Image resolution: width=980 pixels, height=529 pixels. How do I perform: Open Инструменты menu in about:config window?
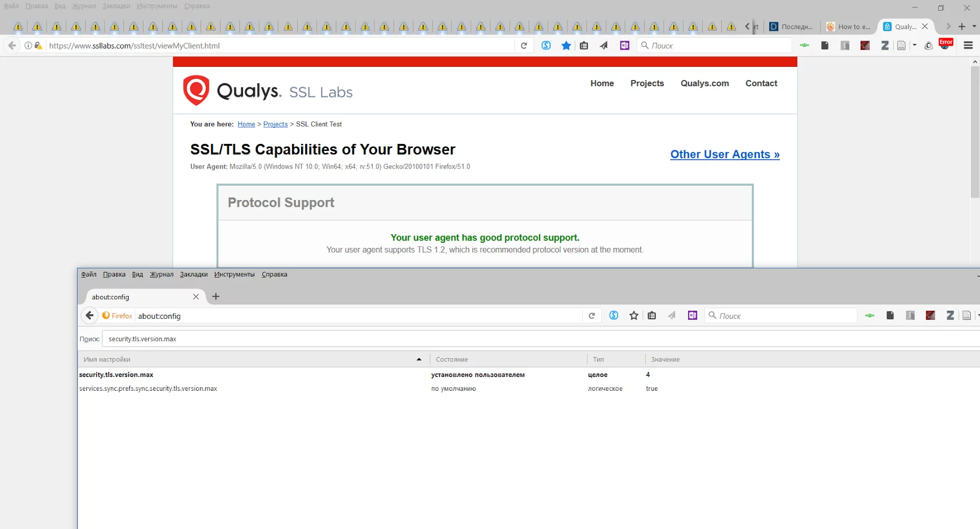[234, 274]
